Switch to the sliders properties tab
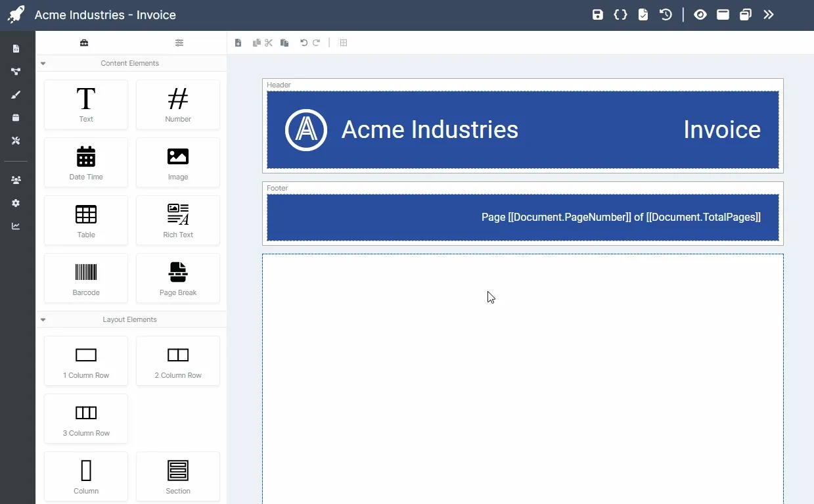The image size is (814, 504). click(179, 43)
